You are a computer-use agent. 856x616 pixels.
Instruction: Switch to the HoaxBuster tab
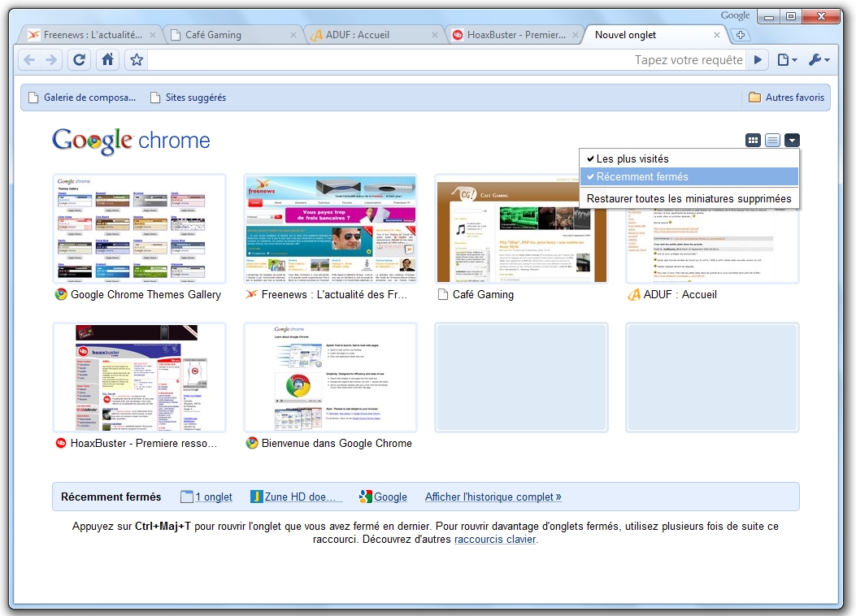[515, 35]
